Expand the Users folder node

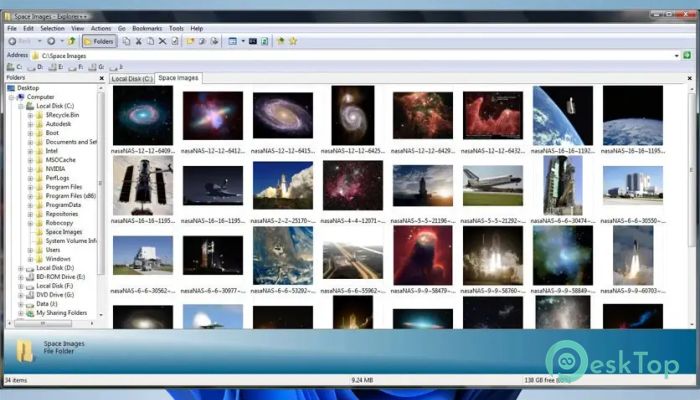click(30, 250)
